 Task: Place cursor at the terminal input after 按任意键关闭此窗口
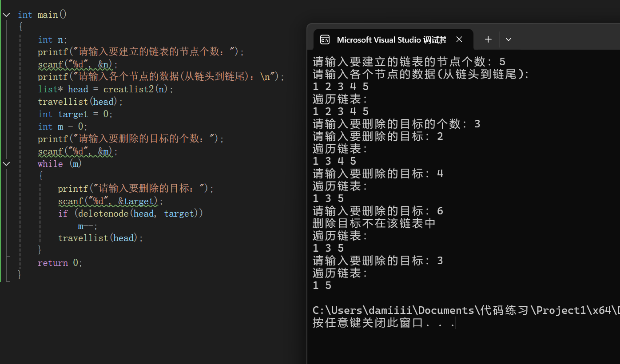455,323
